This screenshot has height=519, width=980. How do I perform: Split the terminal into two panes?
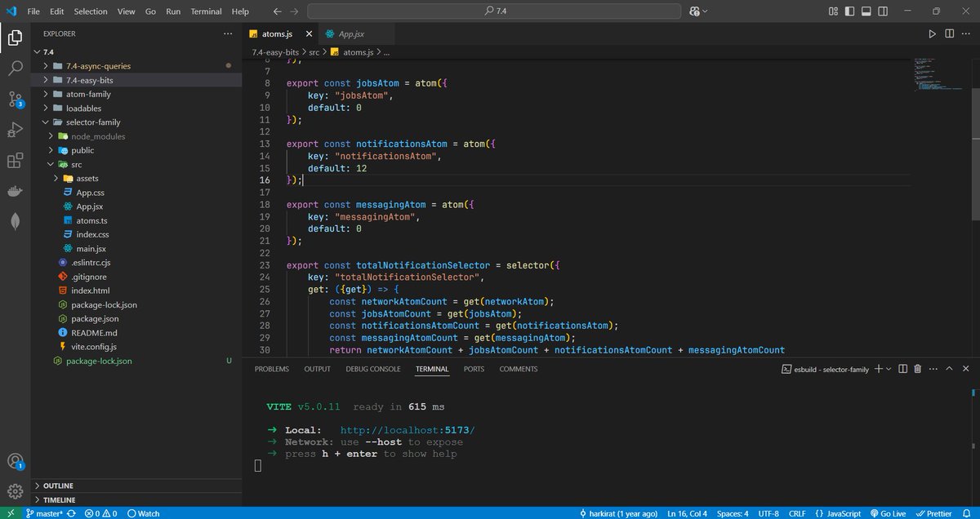902,368
